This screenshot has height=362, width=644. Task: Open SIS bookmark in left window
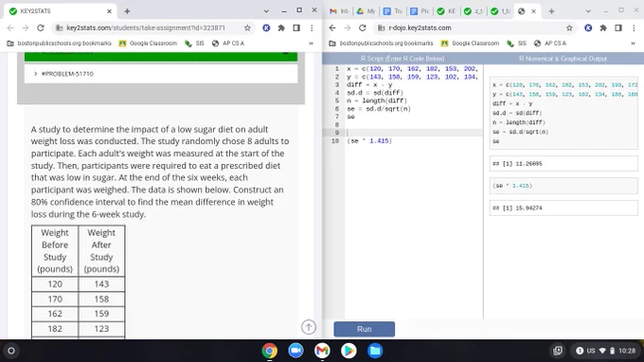pos(195,44)
